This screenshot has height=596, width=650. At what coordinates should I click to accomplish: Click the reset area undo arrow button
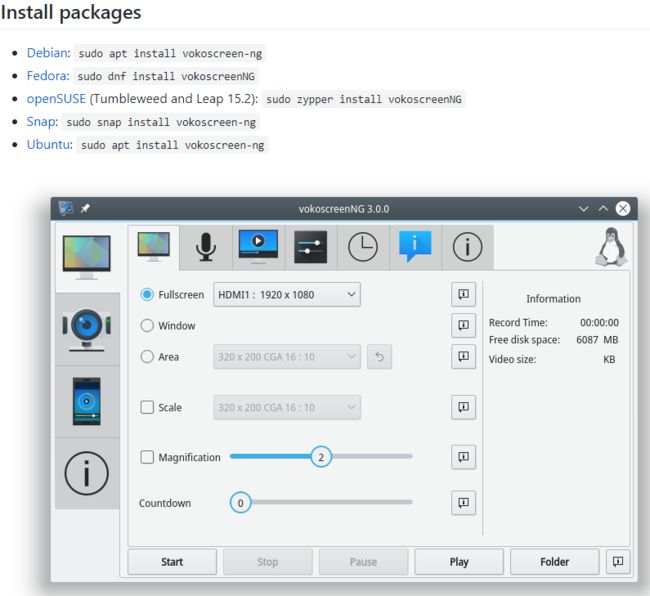pos(379,356)
